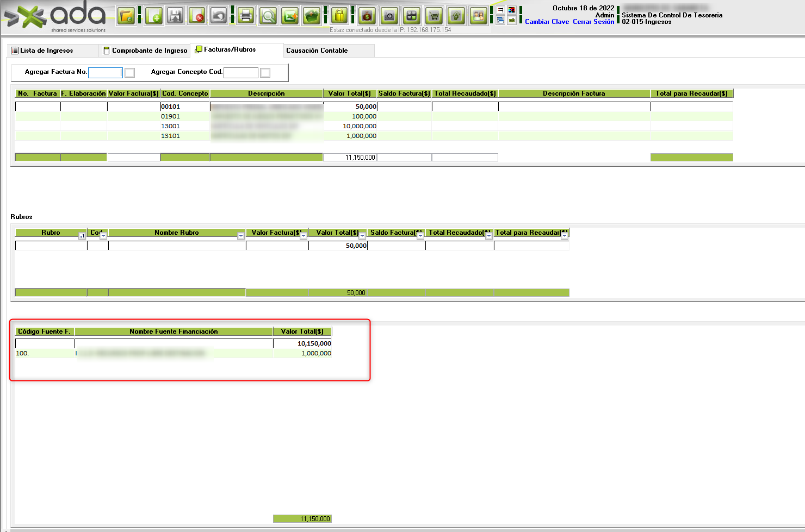805x532 pixels.
Task: Click the printer icon in toolbar
Action: (x=246, y=16)
